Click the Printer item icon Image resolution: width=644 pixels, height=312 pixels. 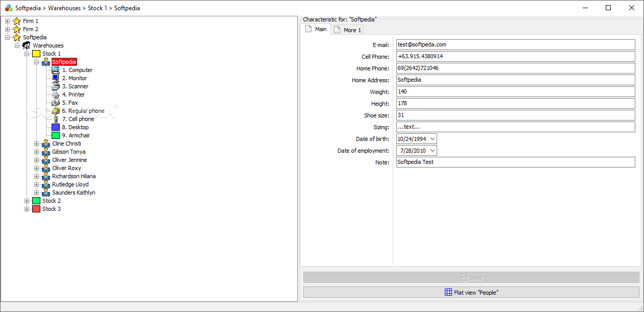pyautogui.click(x=56, y=94)
